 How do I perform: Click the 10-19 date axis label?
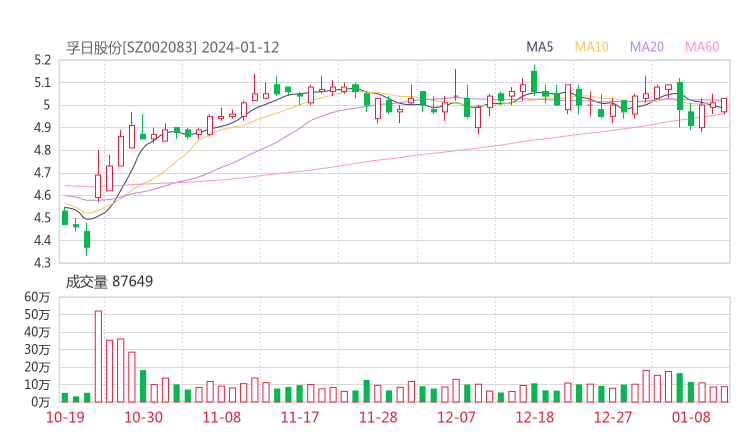point(65,417)
